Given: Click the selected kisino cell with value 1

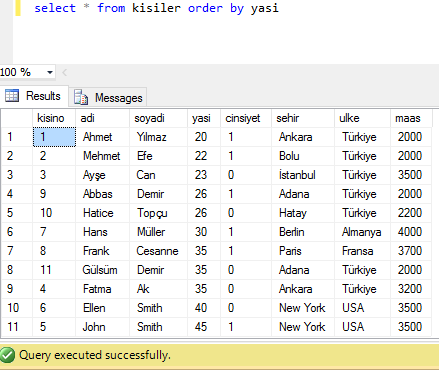Looking at the screenshot, I should pos(54,137).
